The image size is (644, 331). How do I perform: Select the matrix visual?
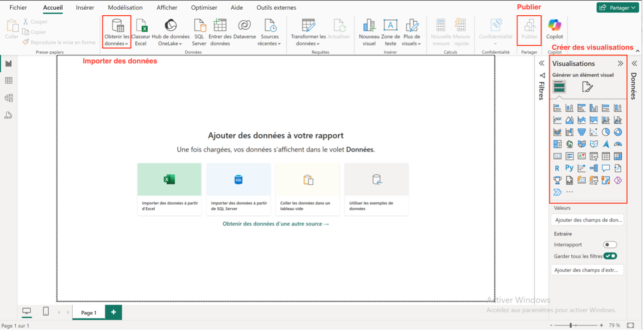coord(618,156)
